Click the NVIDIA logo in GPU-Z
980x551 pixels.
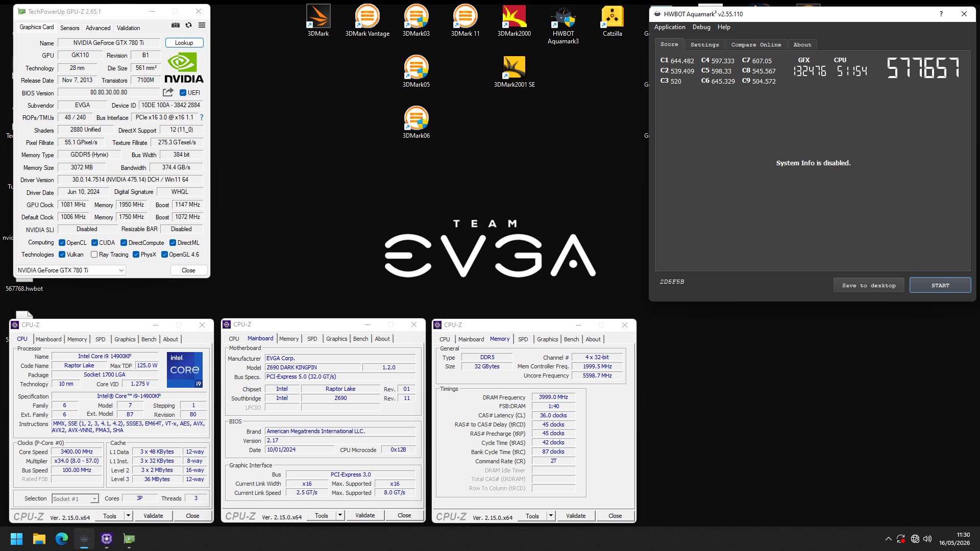[184, 68]
